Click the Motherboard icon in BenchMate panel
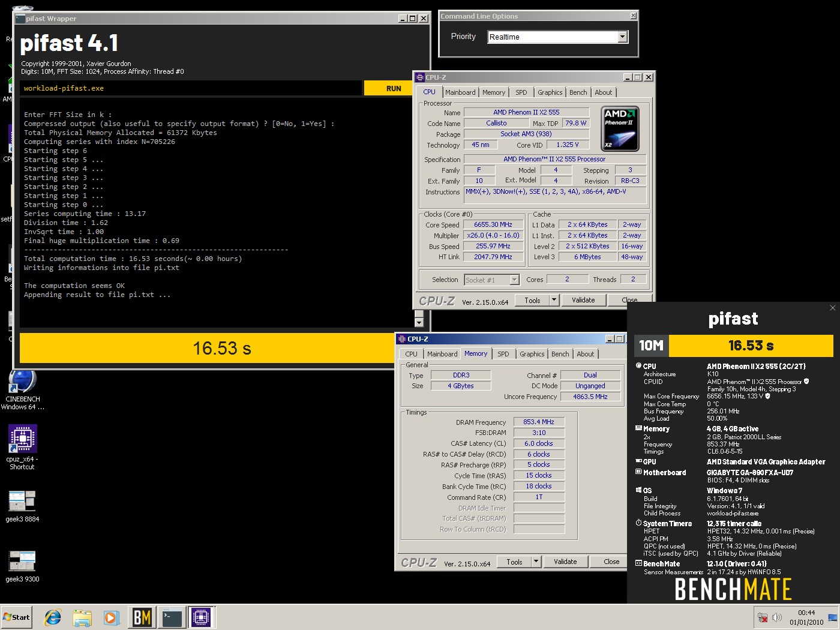This screenshot has width=840, height=630. (638, 472)
